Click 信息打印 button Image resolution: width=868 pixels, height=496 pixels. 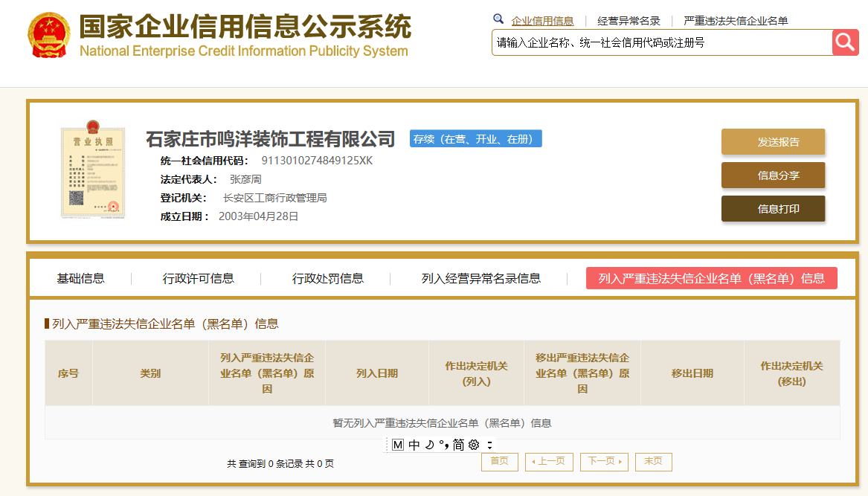tap(773, 209)
